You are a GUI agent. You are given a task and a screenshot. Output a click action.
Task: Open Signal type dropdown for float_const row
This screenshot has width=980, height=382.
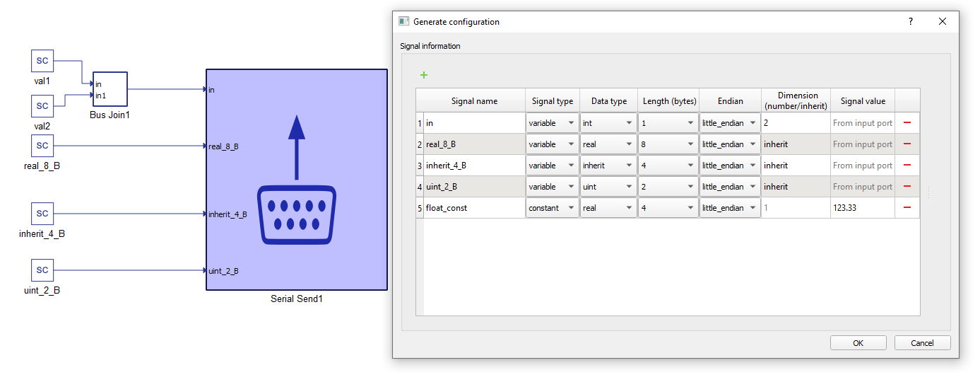[x=552, y=208]
